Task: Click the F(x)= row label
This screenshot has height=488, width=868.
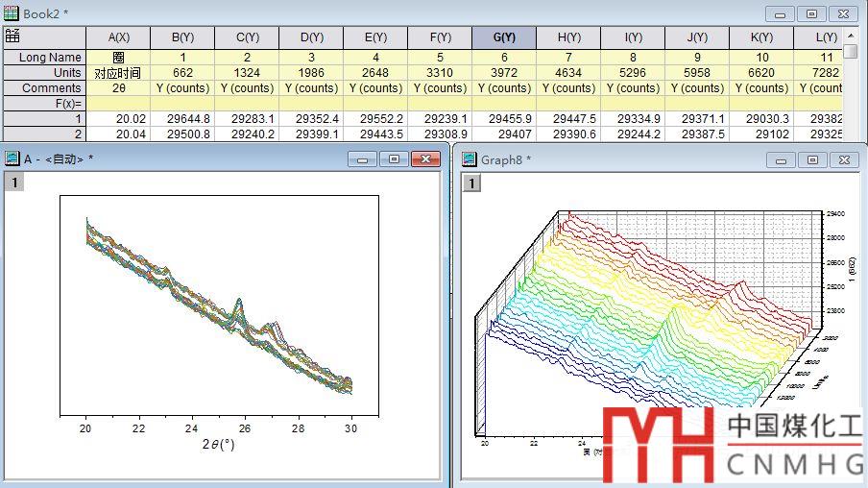Action: click(x=44, y=103)
